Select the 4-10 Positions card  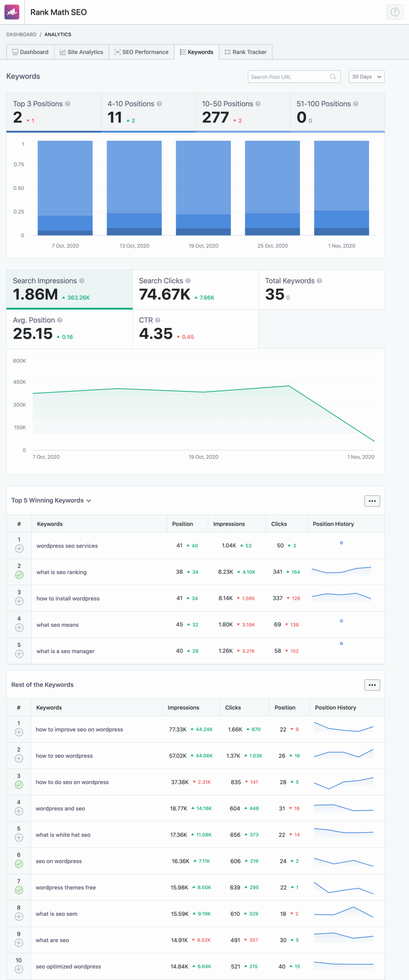(x=148, y=112)
